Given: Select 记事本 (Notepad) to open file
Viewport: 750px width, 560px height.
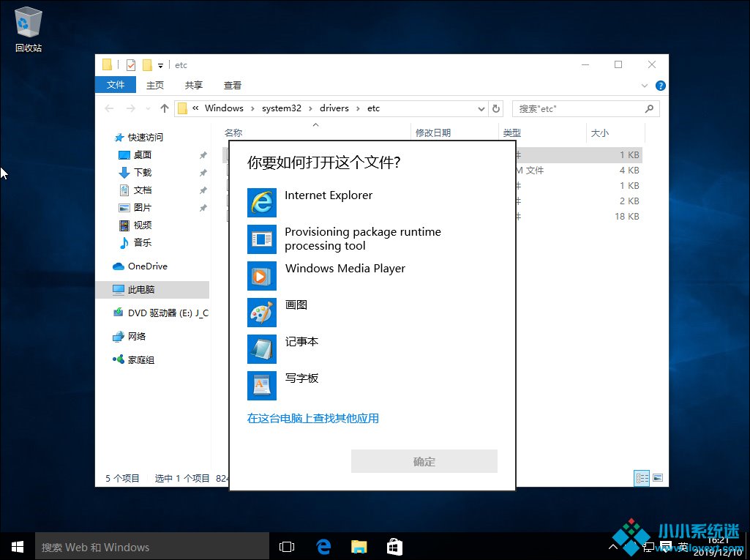Looking at the screenshot, I should click(x=372, y=349).
